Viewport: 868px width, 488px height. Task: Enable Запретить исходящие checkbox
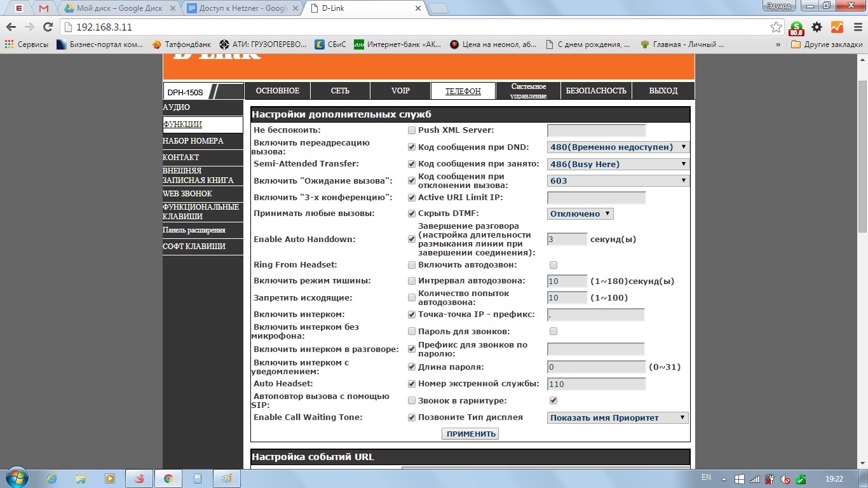[412, 298]
